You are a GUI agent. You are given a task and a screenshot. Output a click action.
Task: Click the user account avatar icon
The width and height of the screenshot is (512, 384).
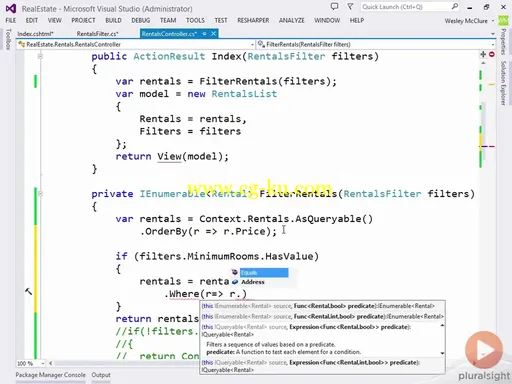pyautogui.click(x=503, y=21)
